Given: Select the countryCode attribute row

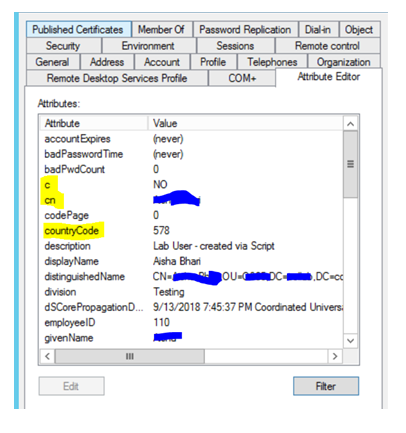Looking at the screenshot, I should tap(192, 231).
